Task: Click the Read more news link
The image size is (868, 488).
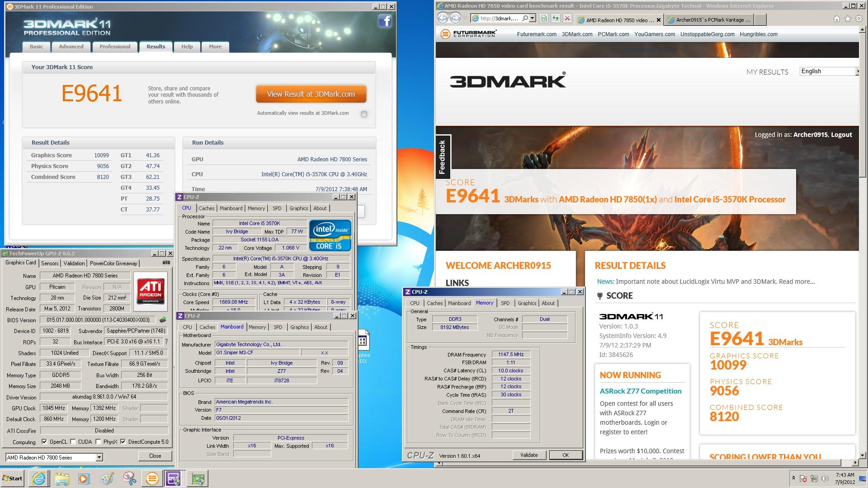Action: coord(797,282)
